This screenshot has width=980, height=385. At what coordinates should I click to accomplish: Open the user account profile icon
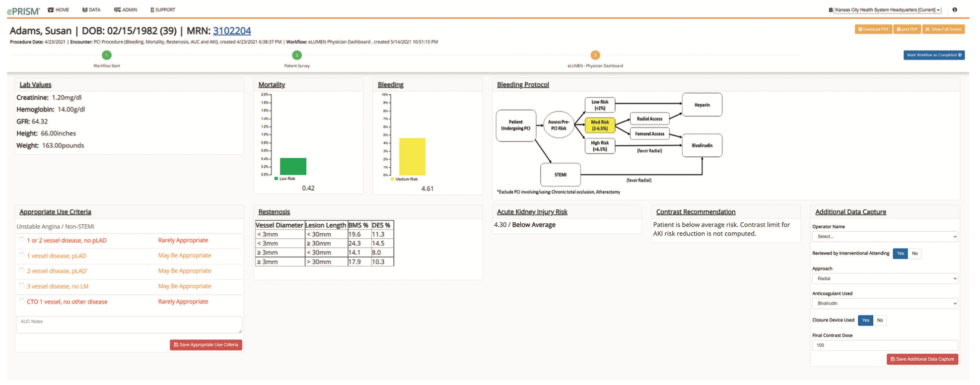(955, 10)
